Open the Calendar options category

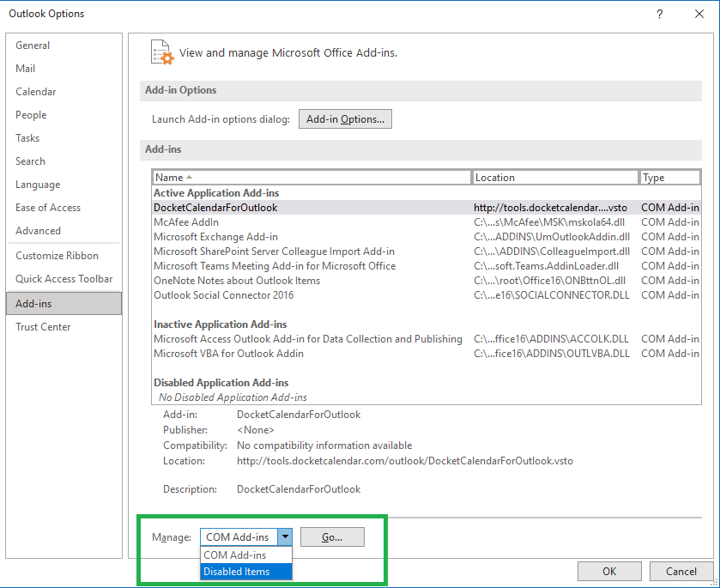64,92
